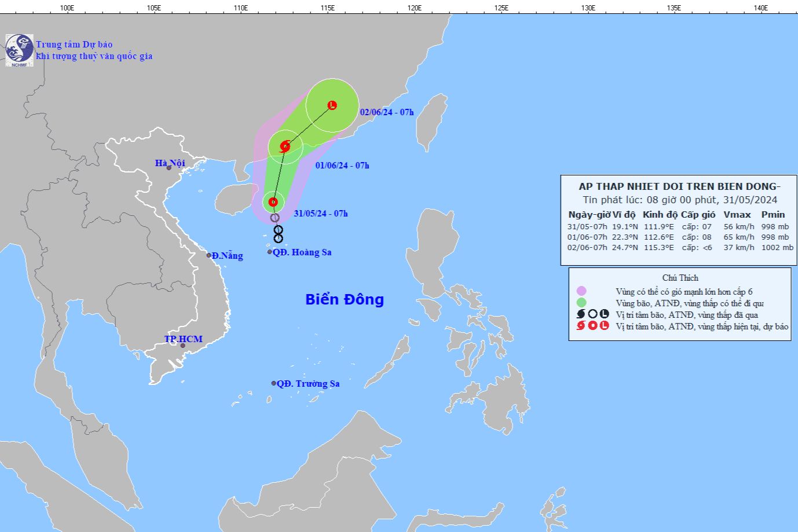Click the Hà Nội label

coord(170,163)
